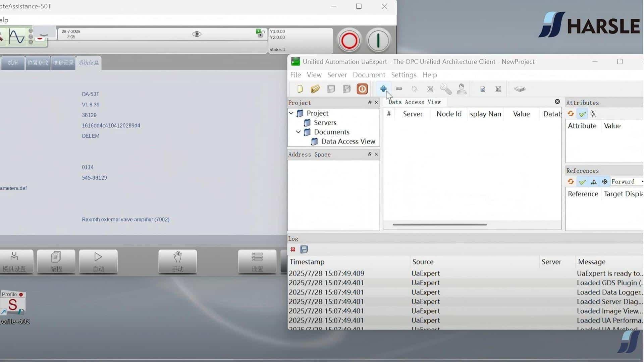The image size is (644, 362).
Task: Select log row 'UaExpert is ready to..'
Action: click(466, 274)
